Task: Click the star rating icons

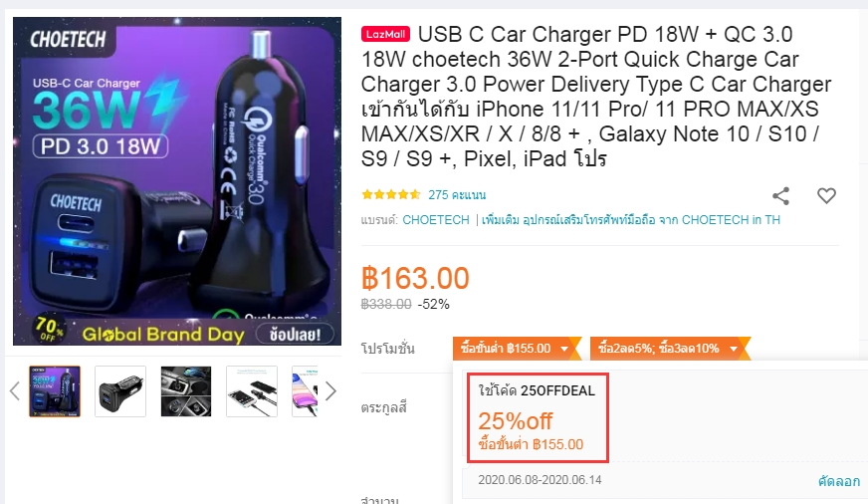Action: [x=391, y=194]
